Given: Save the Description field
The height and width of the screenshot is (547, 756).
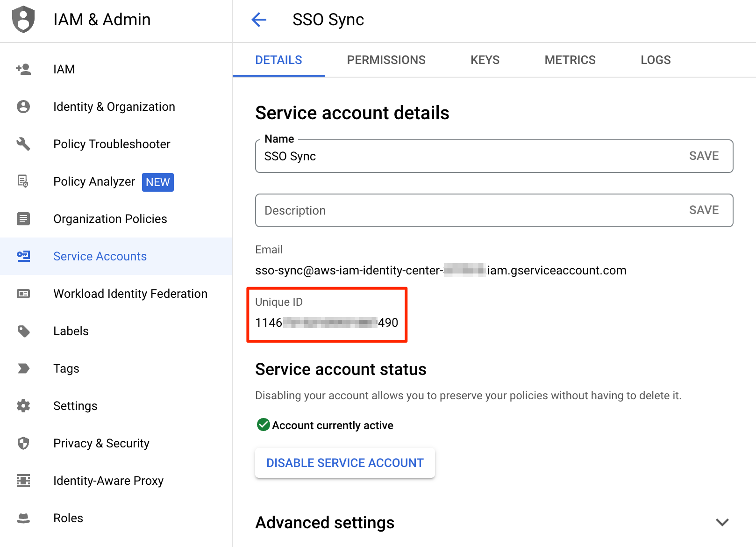Looking at the screenshot, I should tap(704, 210).
